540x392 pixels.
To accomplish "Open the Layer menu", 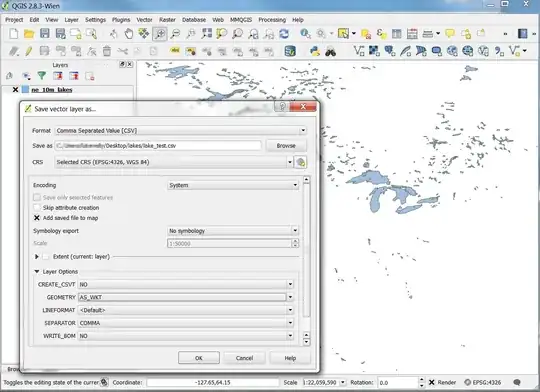I will (71, 20).
